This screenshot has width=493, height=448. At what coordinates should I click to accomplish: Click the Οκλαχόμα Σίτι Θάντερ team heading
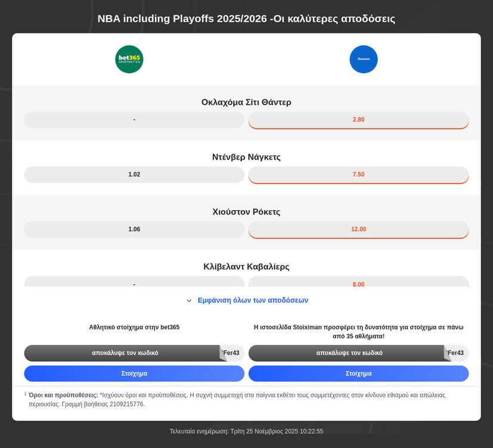tap(246, 102)
